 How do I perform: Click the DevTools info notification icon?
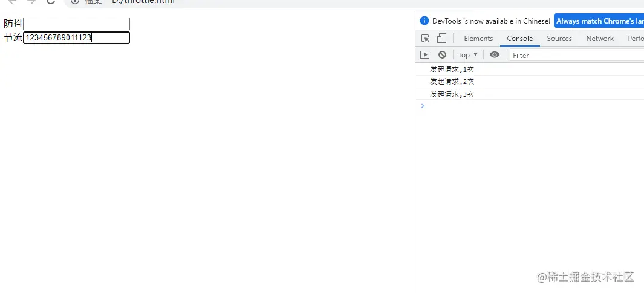click(424, 21)
